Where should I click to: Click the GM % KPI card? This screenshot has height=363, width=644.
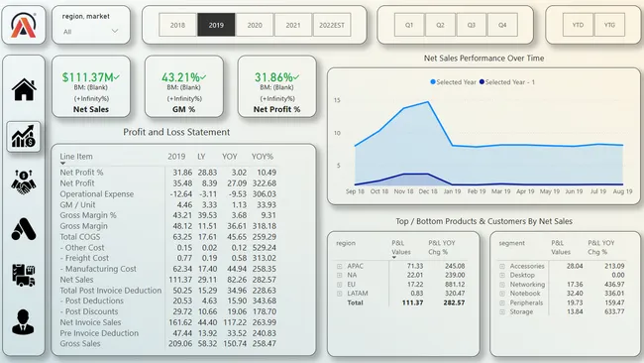pyautogui.click(x=184, y=86)
